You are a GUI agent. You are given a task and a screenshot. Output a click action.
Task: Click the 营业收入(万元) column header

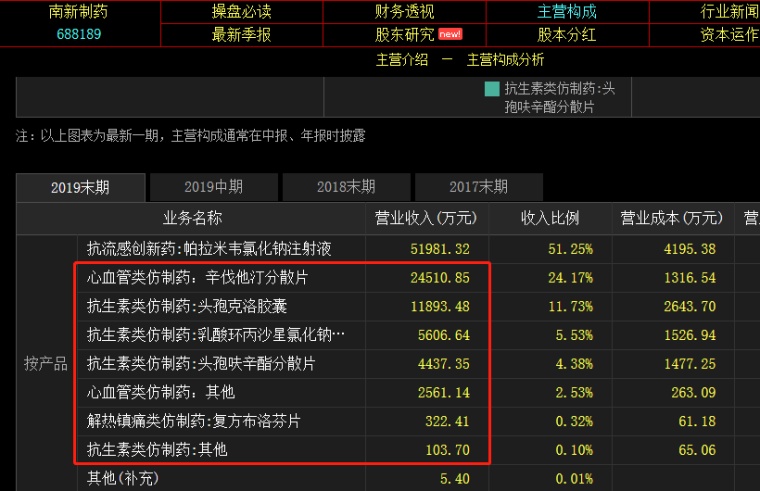tap(426, 218)
